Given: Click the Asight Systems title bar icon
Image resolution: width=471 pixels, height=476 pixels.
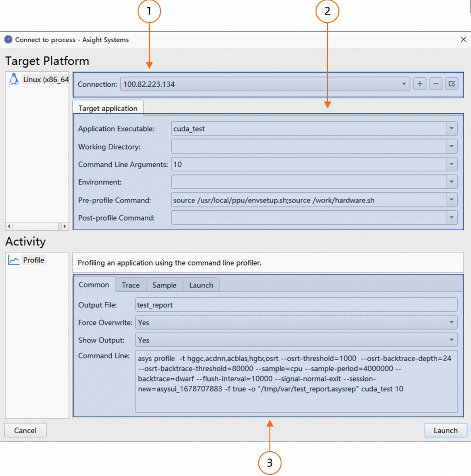Looking at the screenshot, I should 8,39.
